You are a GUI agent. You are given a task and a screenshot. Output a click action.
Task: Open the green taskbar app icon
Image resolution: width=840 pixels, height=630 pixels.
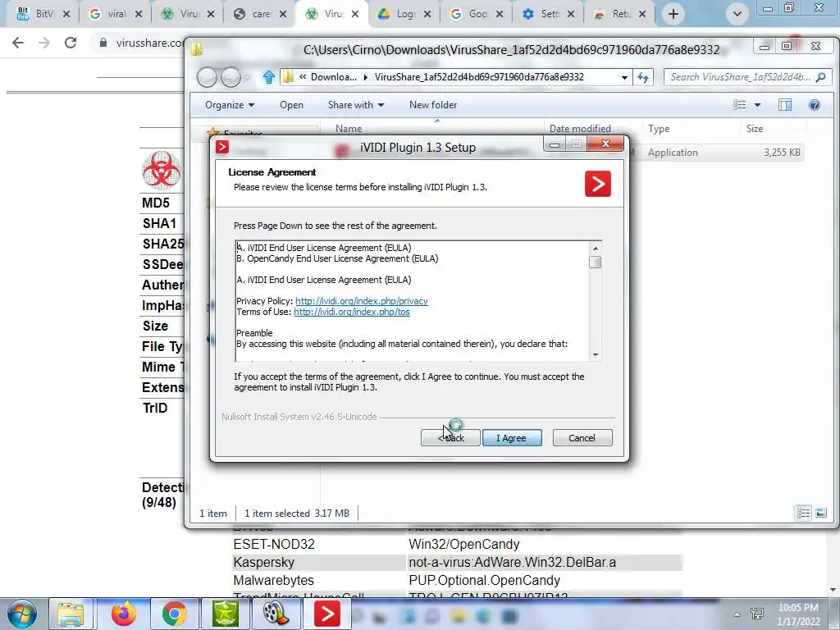coord(226,614)
